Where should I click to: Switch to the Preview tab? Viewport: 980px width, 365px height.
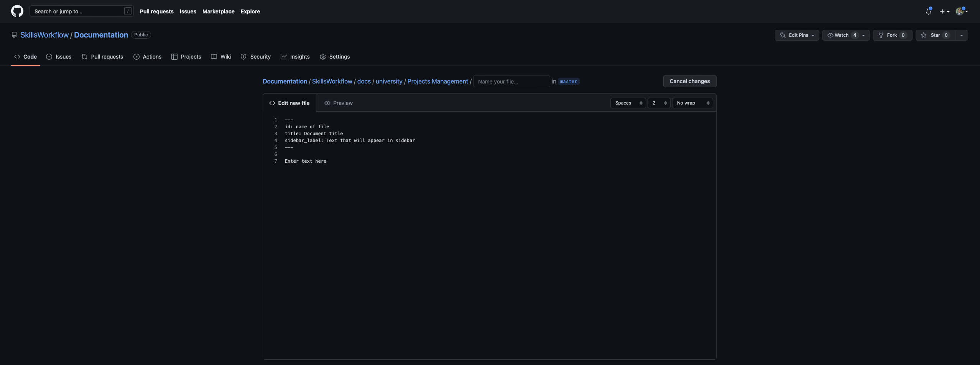click(x=338, y=103)
